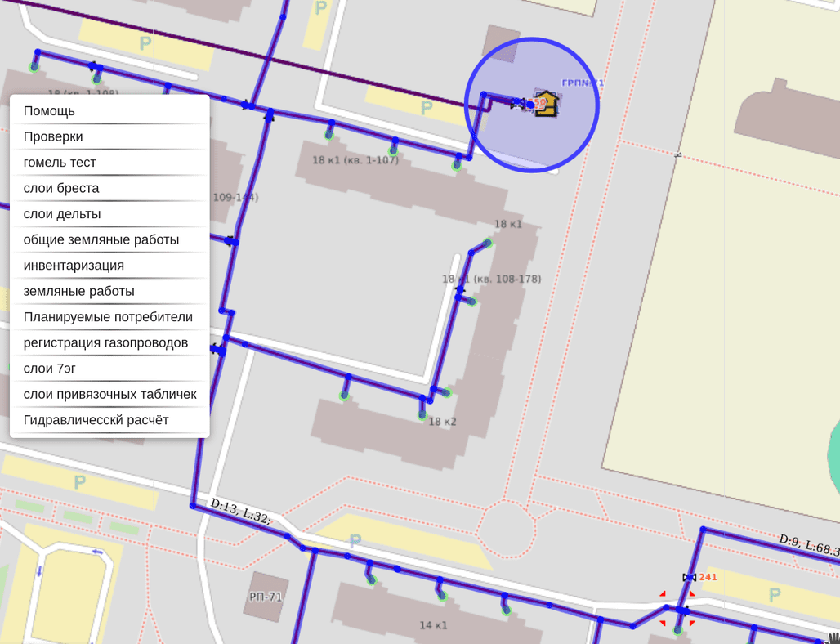This screenshot has width=840, height=644.
Task: Select общие земляные работы from the menu
Action: click(101, 240)
